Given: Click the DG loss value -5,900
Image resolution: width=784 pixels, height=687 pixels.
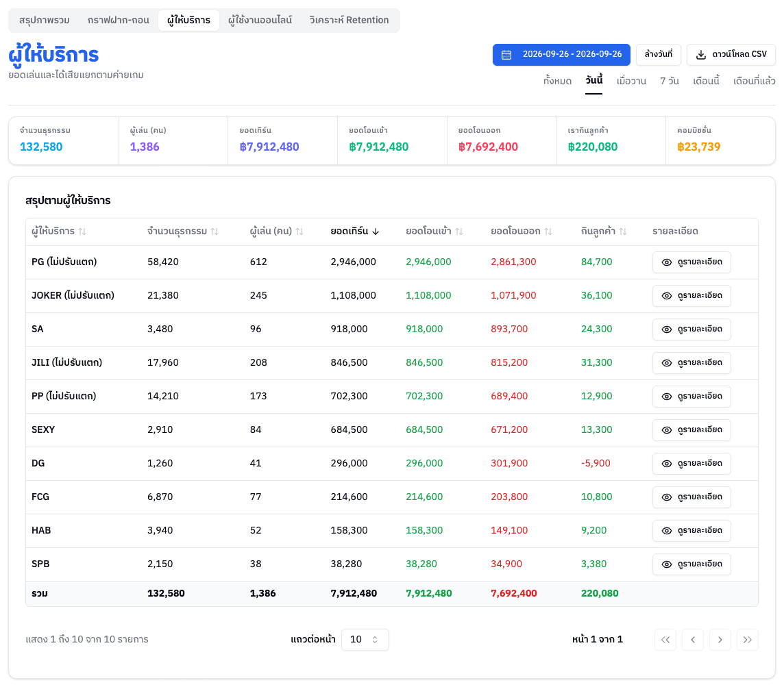Looking at the screenshot, I should click(596, 463).
